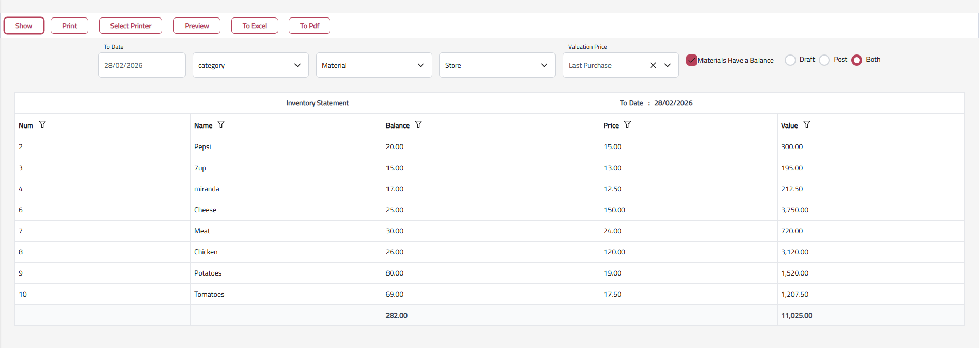Viewport: 980px width, 348px height.
Task: Toggle Materials Have a Balance checkbox
Action: pyautogui.click(x=692, y=60)
